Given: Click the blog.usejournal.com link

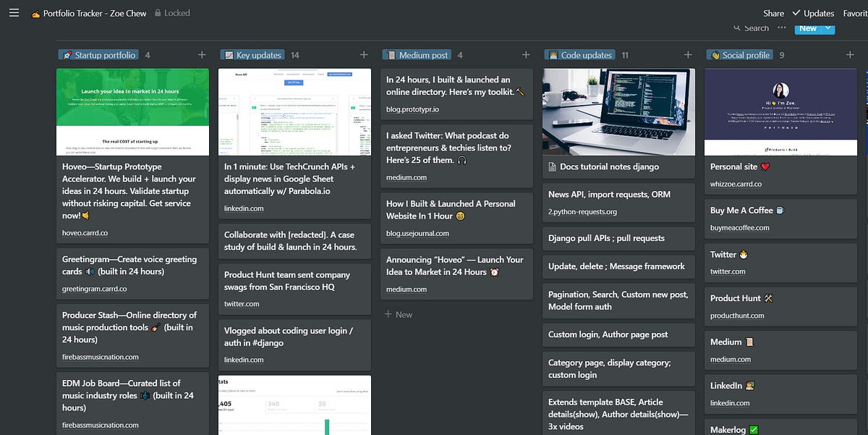Looking at the screenshot, I should [x=417, y=233].
